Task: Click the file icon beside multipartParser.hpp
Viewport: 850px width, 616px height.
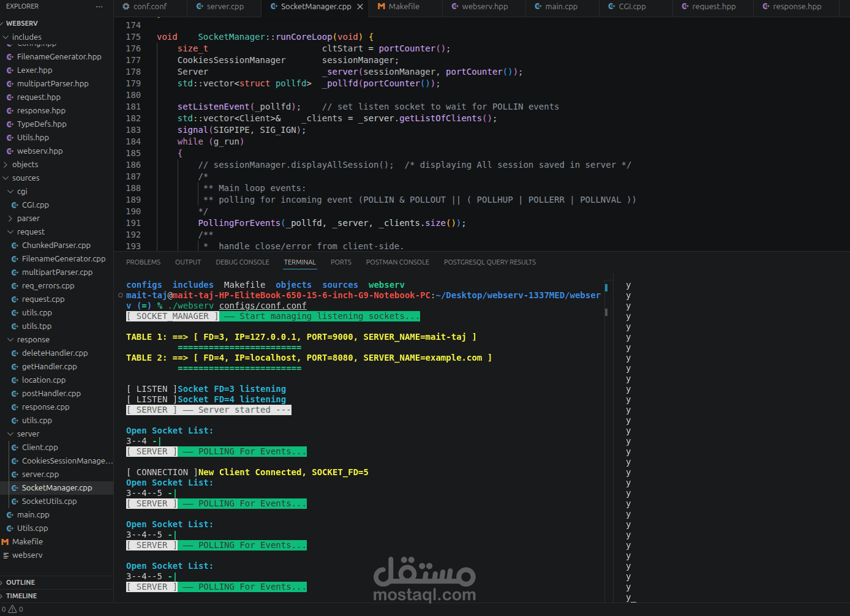Action: point(10,84)
